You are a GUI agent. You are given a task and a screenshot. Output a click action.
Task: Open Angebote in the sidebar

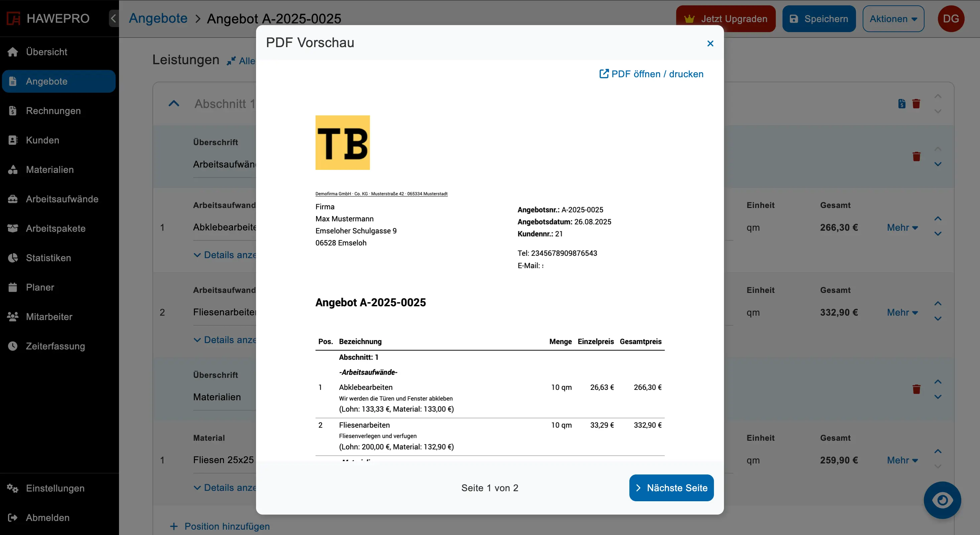coord(58,81)
